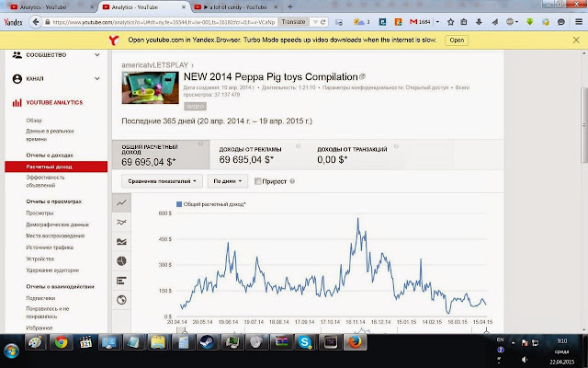Select the line chart view icon
The width and height of the screenshot is (588, 368).
[121, 202]
